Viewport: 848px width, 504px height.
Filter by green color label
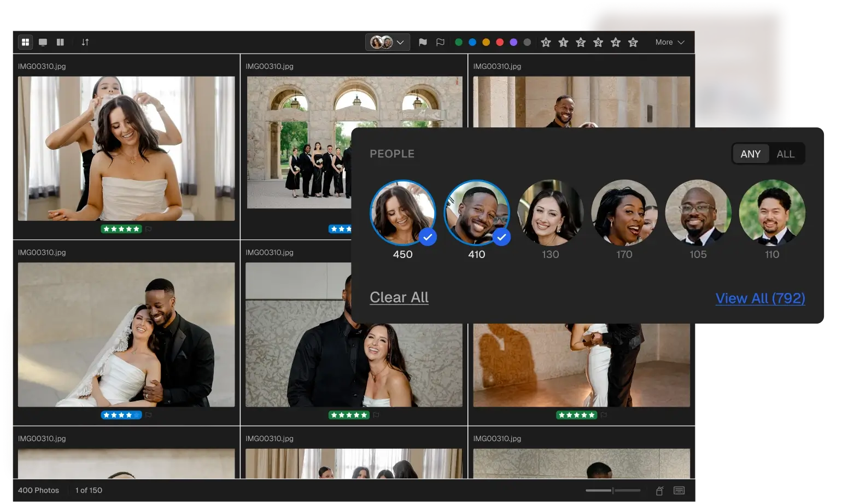[x=459, y=42]
